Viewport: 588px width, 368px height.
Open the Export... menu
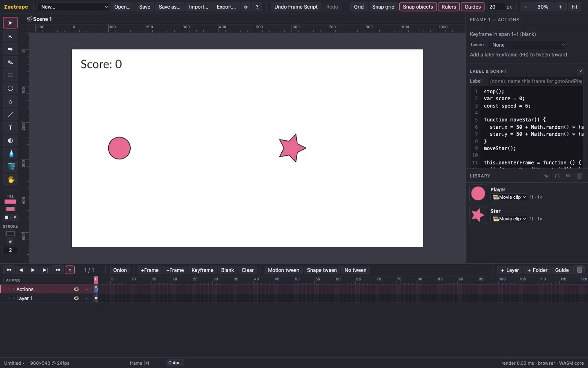click(226, 7)
